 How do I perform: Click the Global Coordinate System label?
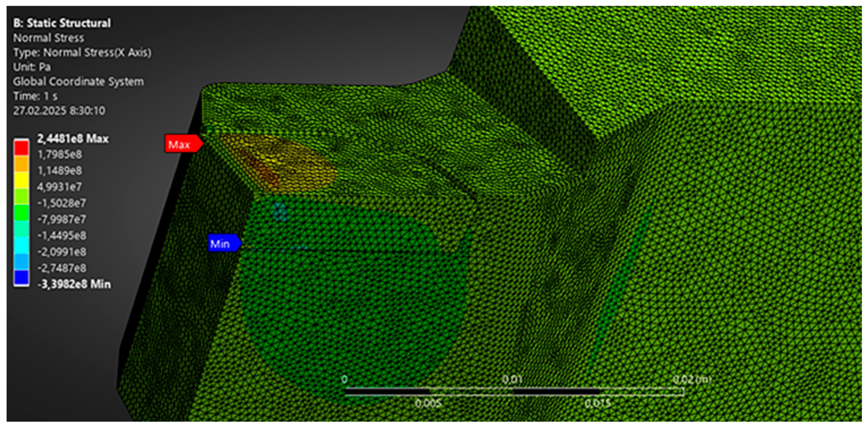(78, 82)
